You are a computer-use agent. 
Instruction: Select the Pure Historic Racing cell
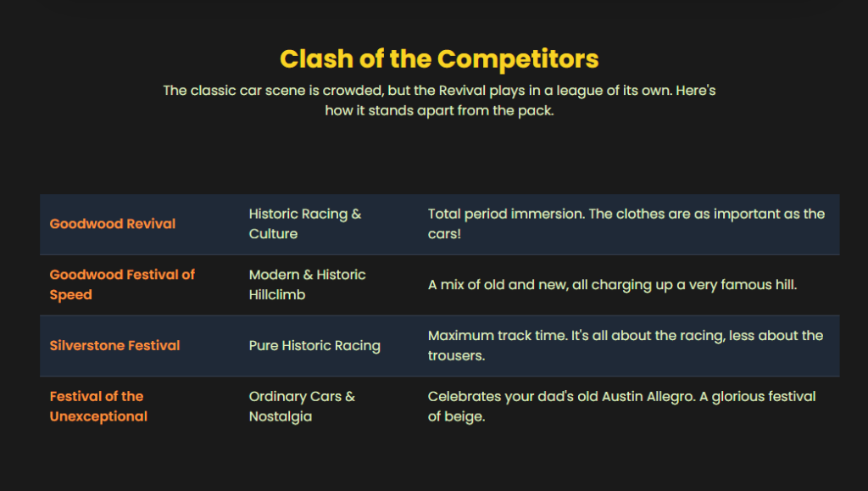point(314,345)
